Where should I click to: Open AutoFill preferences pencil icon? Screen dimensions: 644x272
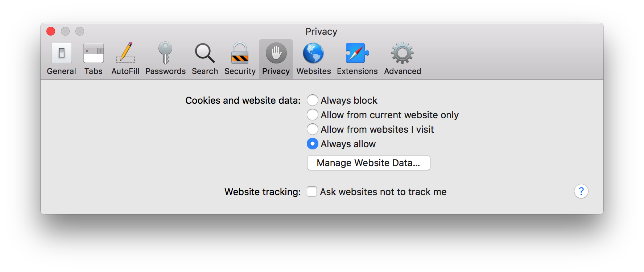125,53
